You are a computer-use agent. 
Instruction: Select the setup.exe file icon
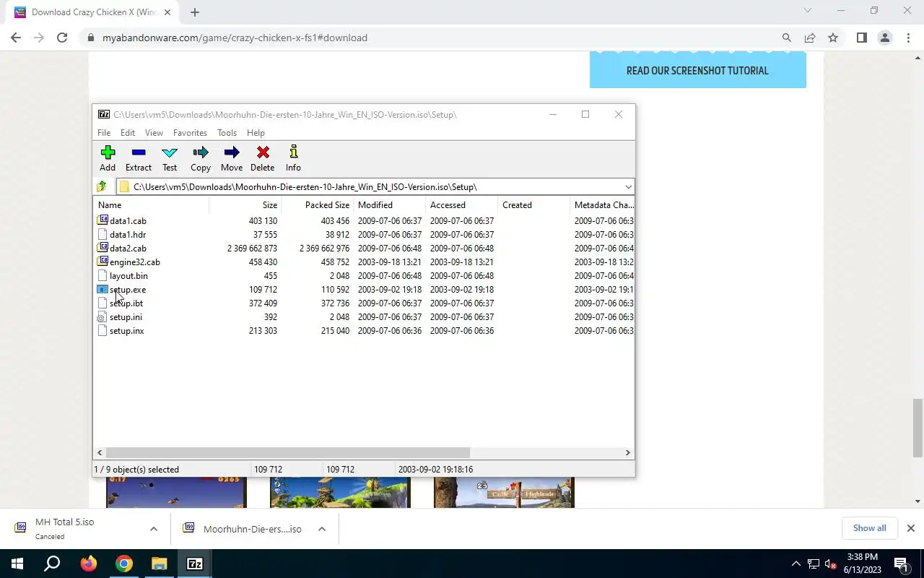coord(103,289)
